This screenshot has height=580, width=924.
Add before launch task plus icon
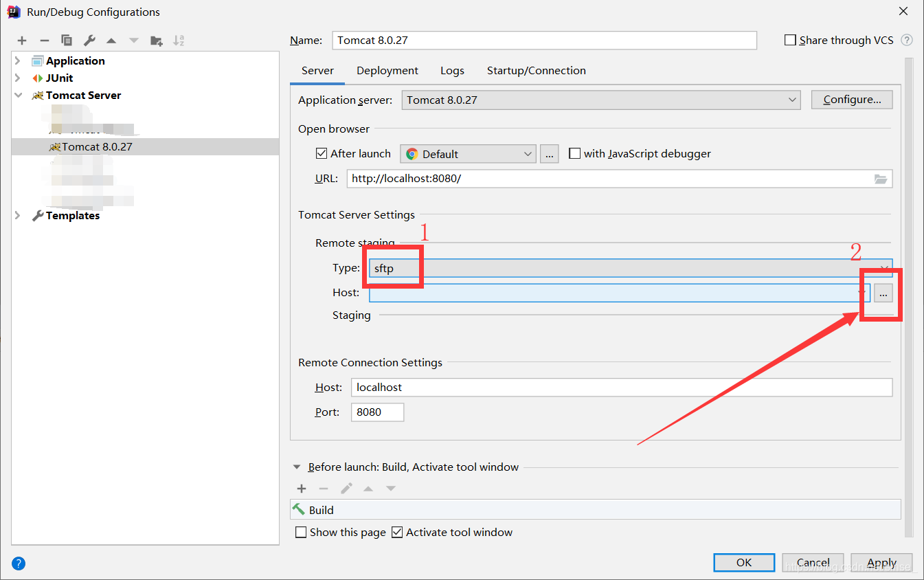[x=302, y=489]
